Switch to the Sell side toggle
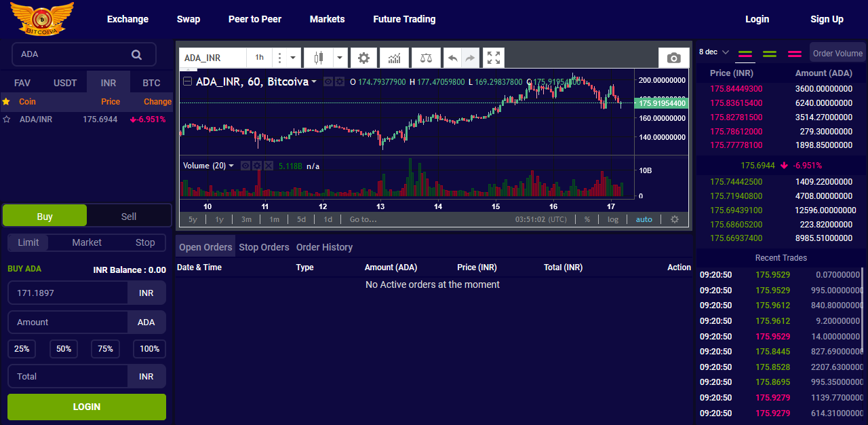This screenshot has width=868, height=425. click(129, 217)
